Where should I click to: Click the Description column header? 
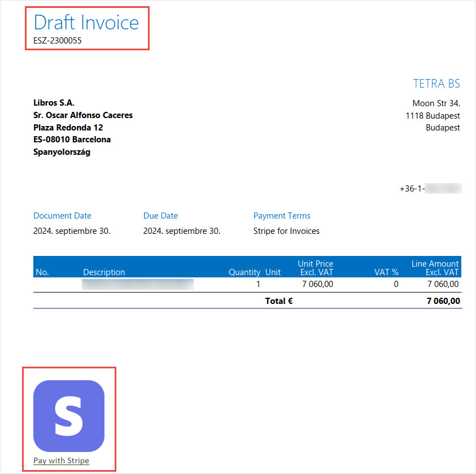pyautogui.click(x=104, y=272)
